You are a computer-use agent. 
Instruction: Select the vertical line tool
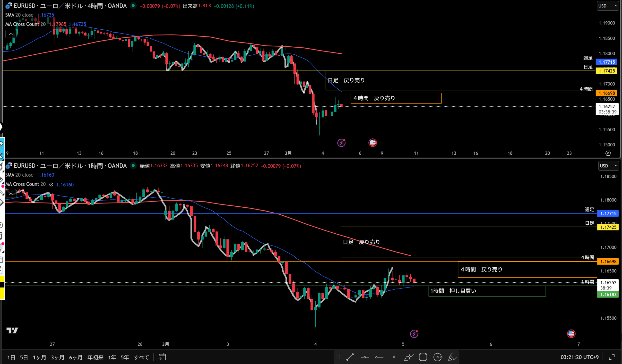(394, 357)
